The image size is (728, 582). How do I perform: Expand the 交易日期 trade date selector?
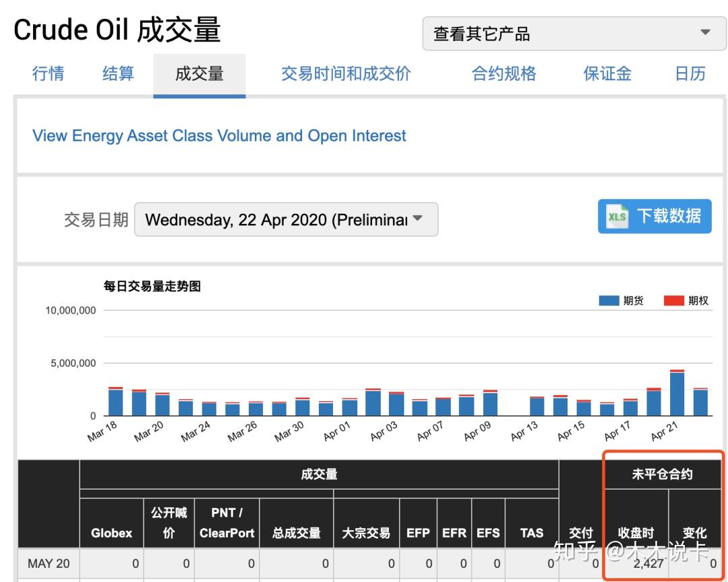tap(286, 219)
